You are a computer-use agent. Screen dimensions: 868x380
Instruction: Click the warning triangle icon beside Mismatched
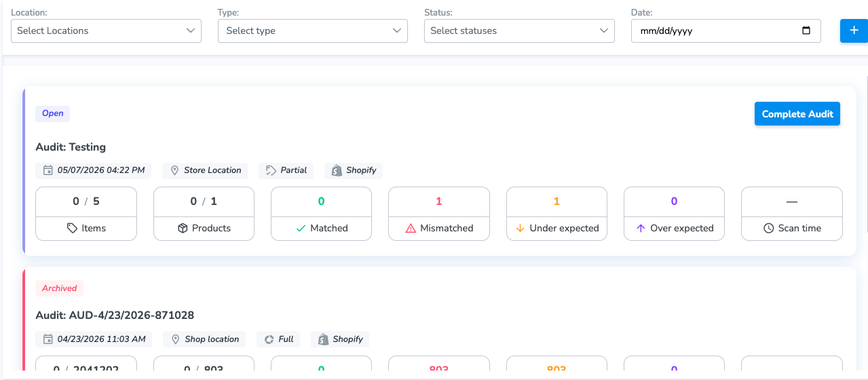click(x=411, y=229)
